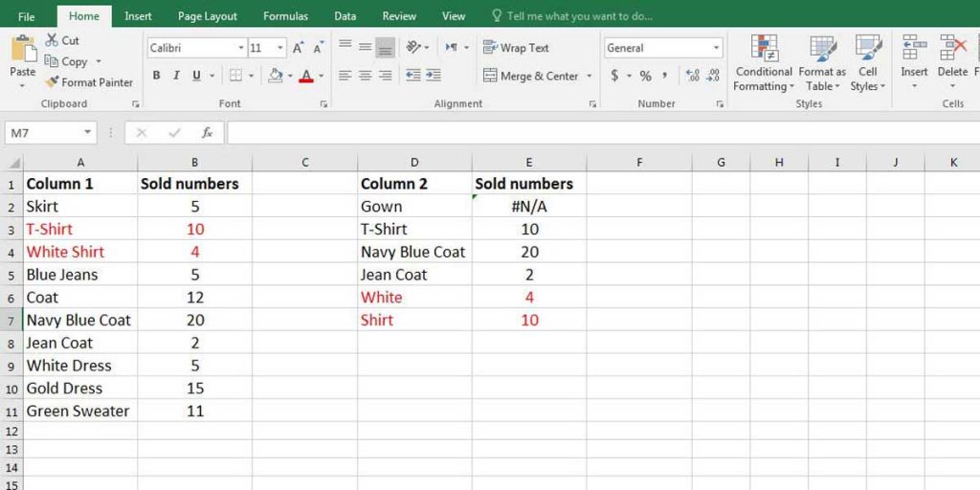The width and height of the screenshot is (980, 490).
Task: Open Format as Table
Action: click(822, 64)
